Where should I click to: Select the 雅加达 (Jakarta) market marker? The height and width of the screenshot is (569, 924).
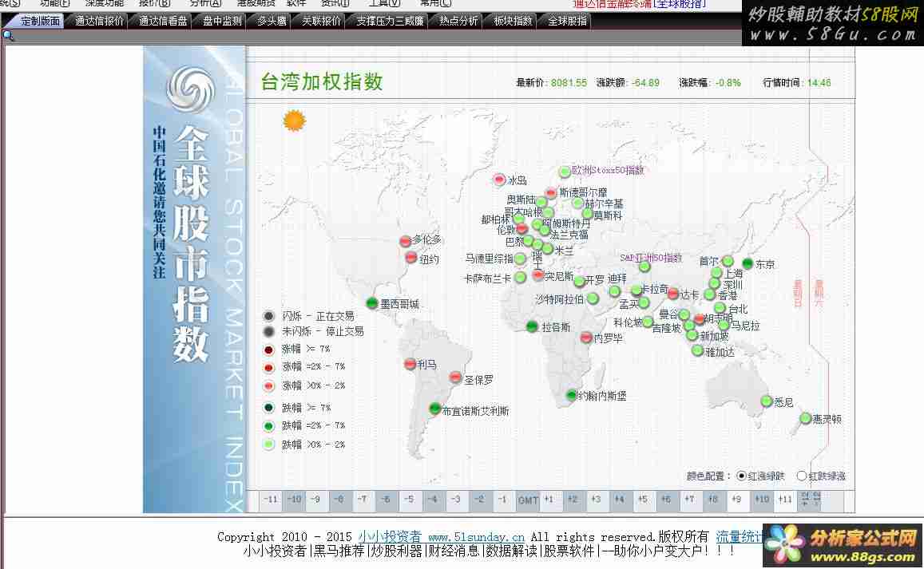click(698, 350)
